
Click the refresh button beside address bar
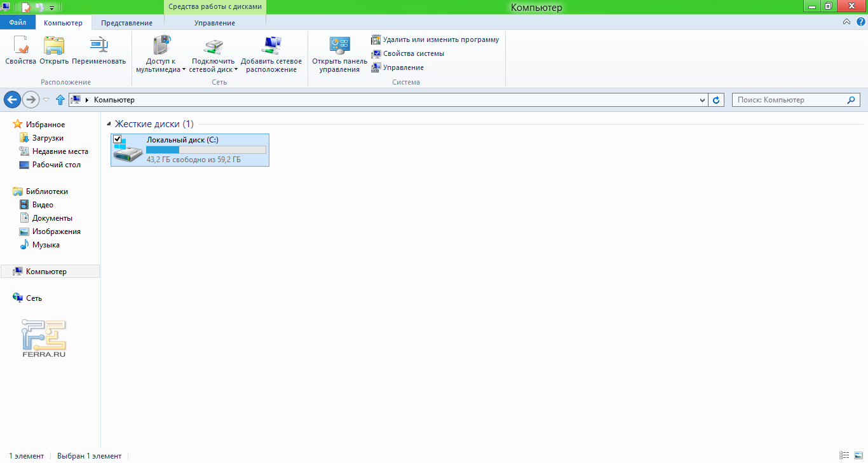click(x=717, y=100)
